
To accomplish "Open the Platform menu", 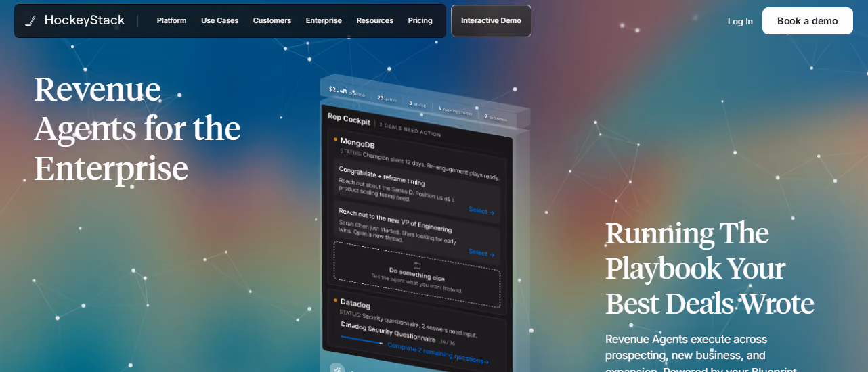I will coord(171,21).
